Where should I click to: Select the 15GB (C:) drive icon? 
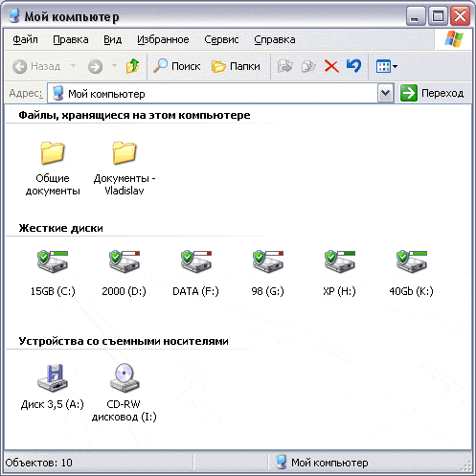[x=53, y=261]
